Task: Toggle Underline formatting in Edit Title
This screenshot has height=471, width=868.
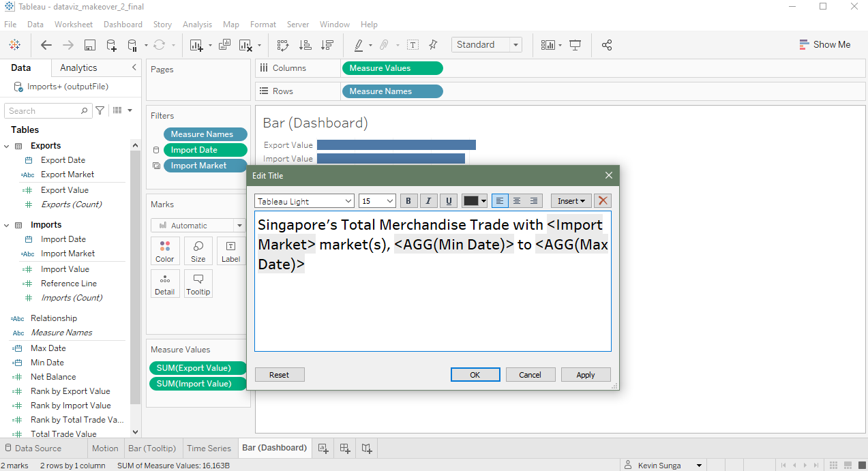Action: tap(448, 200)
